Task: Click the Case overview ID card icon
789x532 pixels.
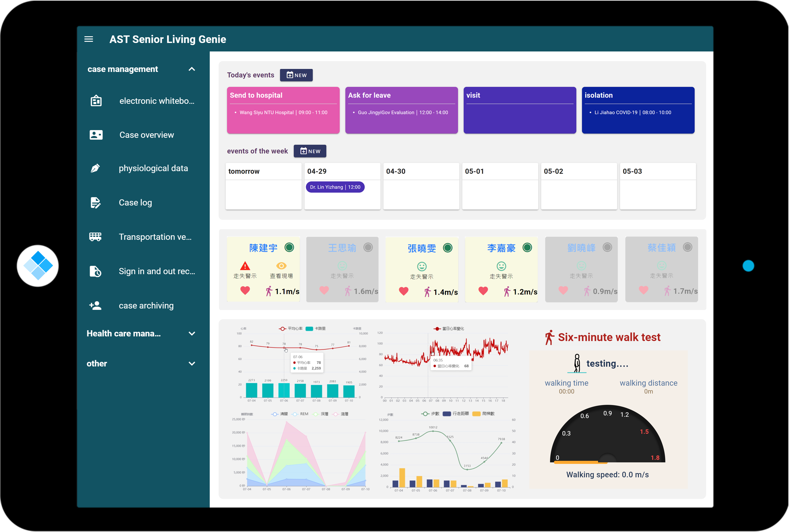Action: tap(96, 135)
